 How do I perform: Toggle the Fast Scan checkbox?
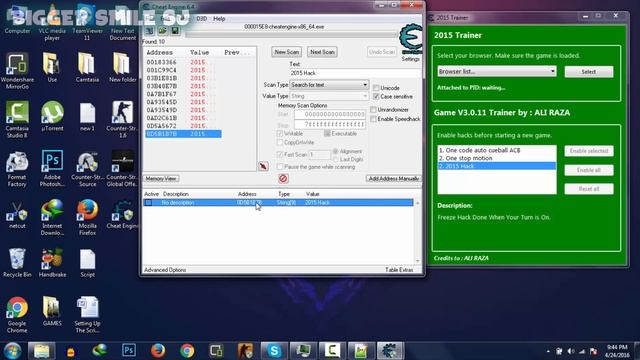tap(280, 155)
